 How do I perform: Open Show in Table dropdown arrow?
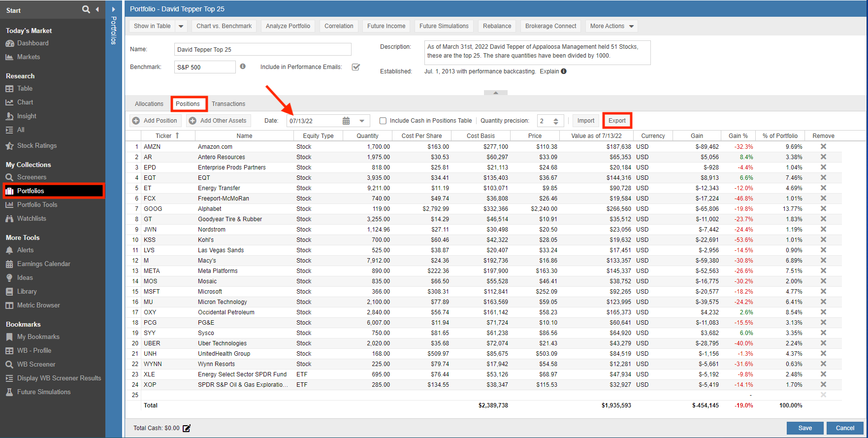coord(181,26)
